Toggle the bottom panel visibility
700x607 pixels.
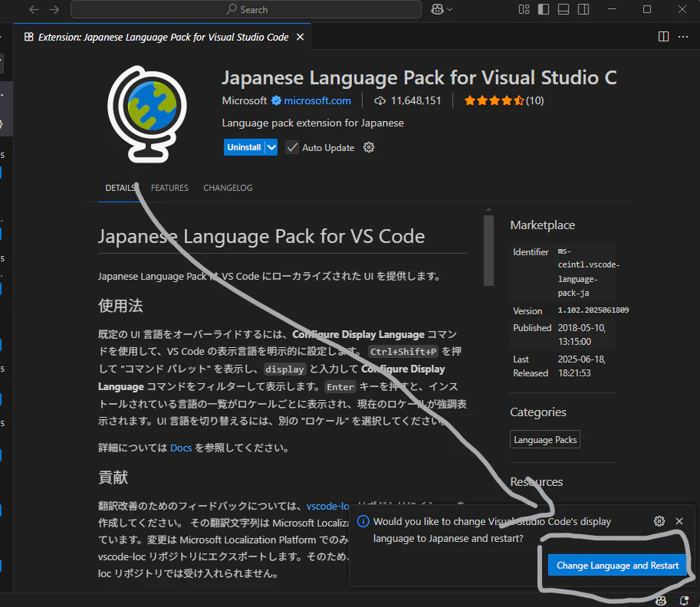point(564,9)
